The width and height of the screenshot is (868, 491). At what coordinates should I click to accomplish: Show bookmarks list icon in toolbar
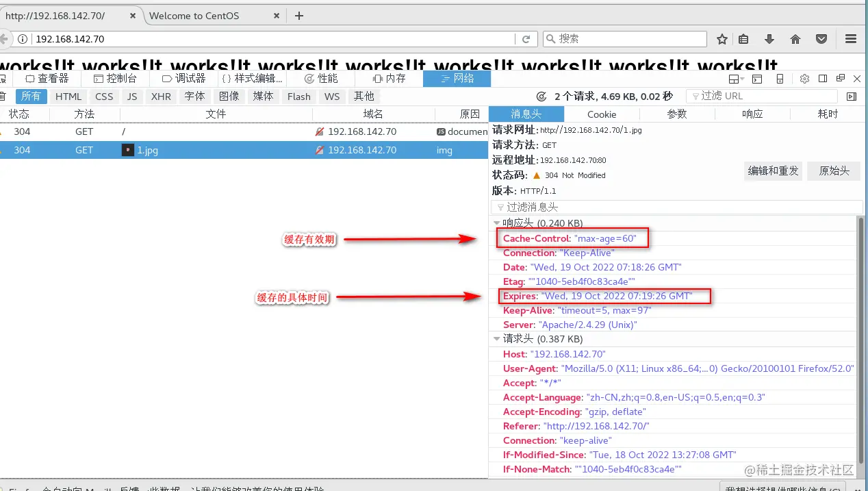point(743,39)
